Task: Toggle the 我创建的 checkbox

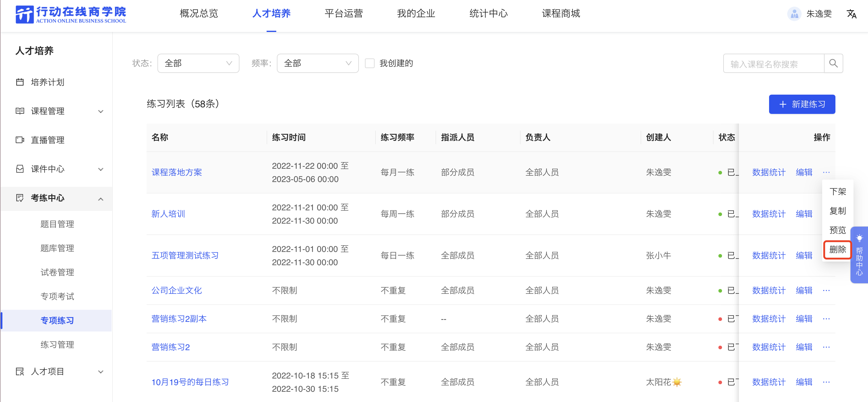Action: pyautogui.click(x=370, y=63)
